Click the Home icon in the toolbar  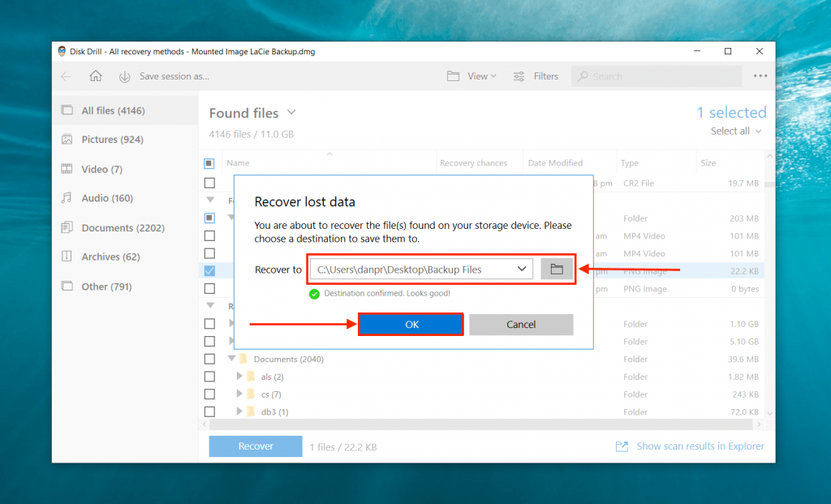[95, 75]
